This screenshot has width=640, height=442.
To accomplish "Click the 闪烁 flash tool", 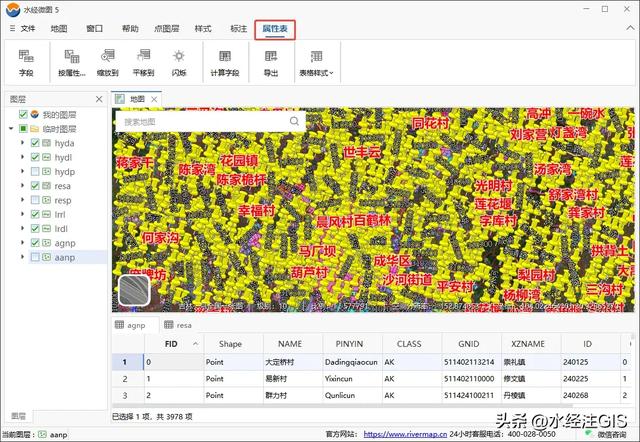I will [179, 63].
